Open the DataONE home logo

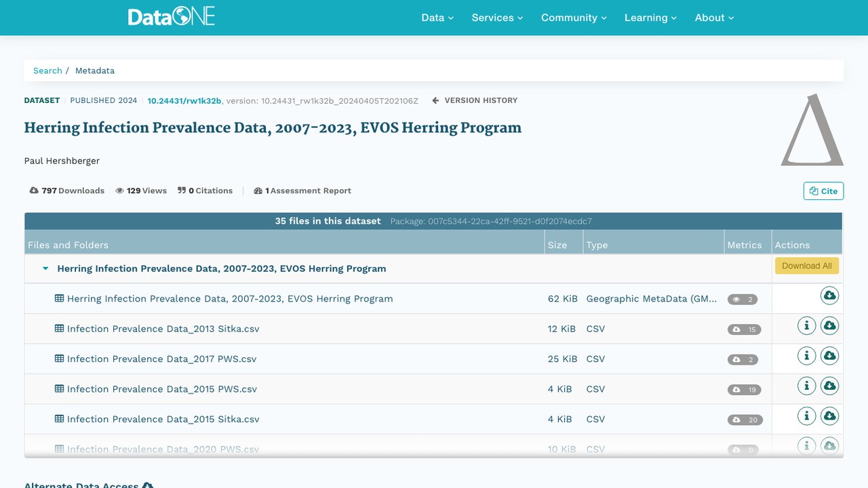pos(172,17)
